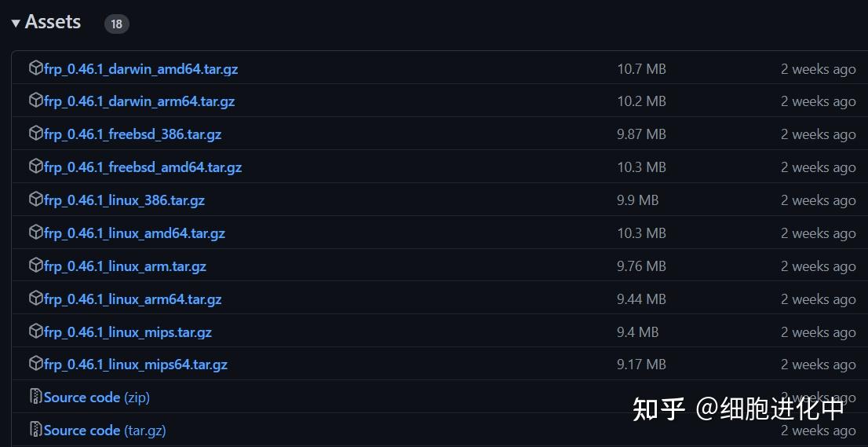This screenshot has width=868, height=447.
Task: Collapse the Assets section triangle
Action: point(16,24)
